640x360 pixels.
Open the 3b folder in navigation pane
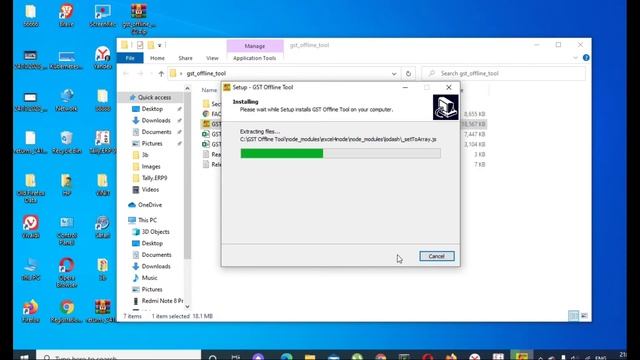(x=145, y=155)
